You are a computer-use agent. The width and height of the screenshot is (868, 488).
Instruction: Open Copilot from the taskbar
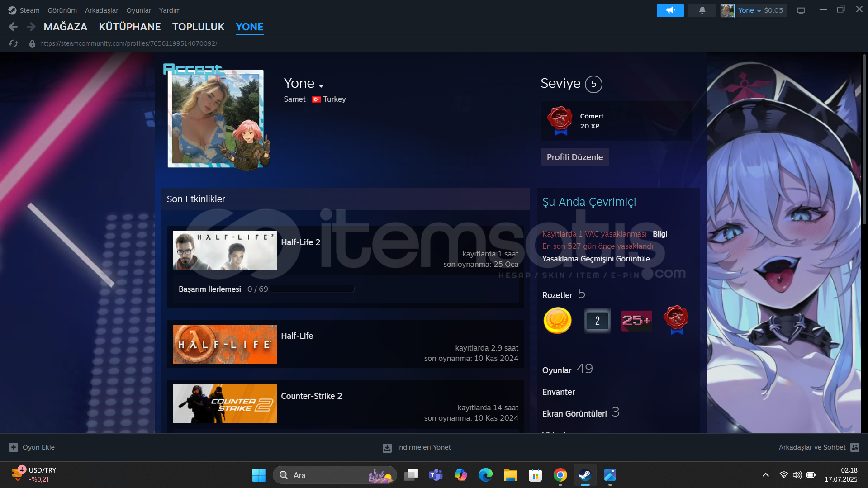[461, 475]
